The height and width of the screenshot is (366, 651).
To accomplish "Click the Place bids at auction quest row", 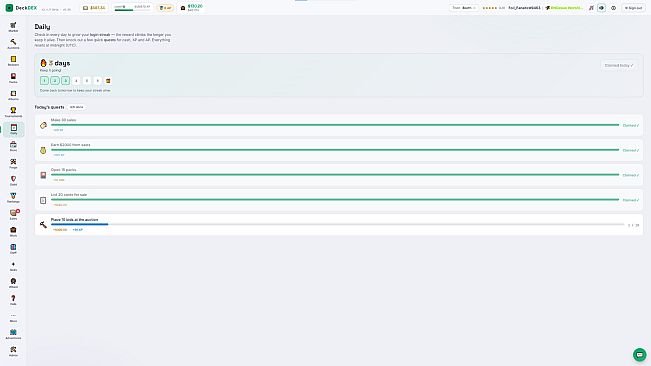I will point(339,224).
